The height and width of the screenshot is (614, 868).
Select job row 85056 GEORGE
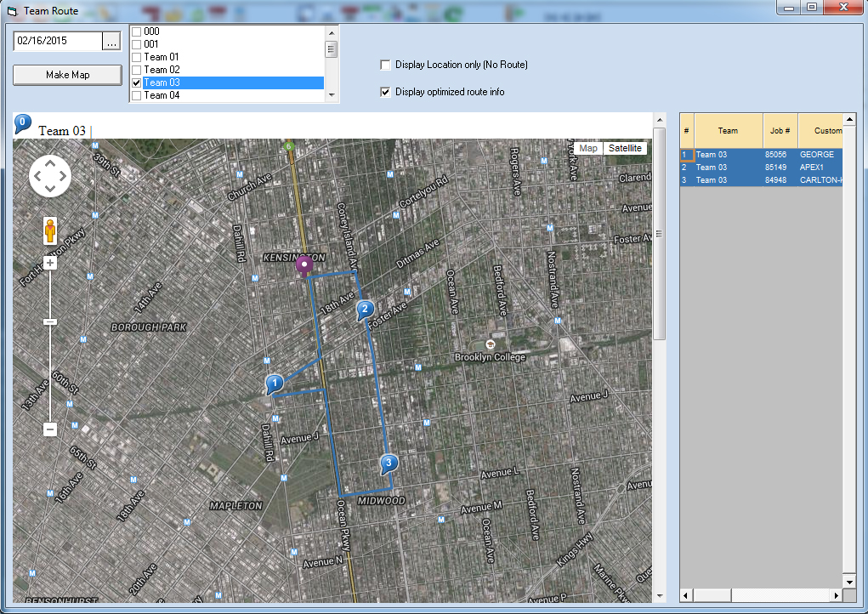pyautogui.click(x=761, y=155)
